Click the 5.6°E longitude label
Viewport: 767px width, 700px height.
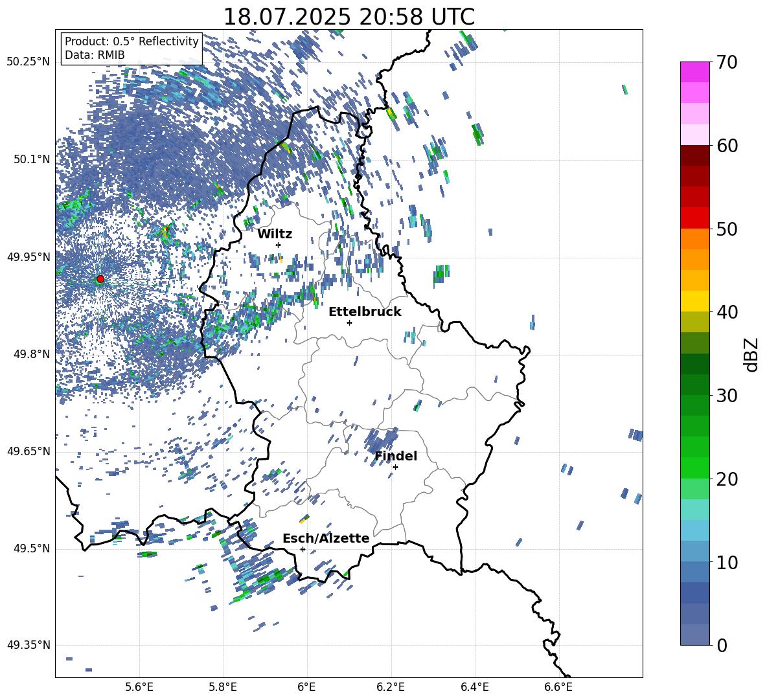[139, 687]
